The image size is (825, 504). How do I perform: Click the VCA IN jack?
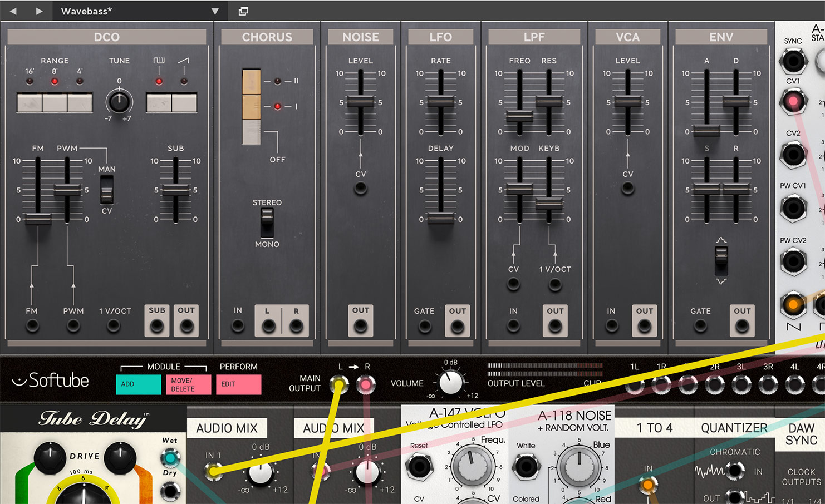tap(611, 326)
